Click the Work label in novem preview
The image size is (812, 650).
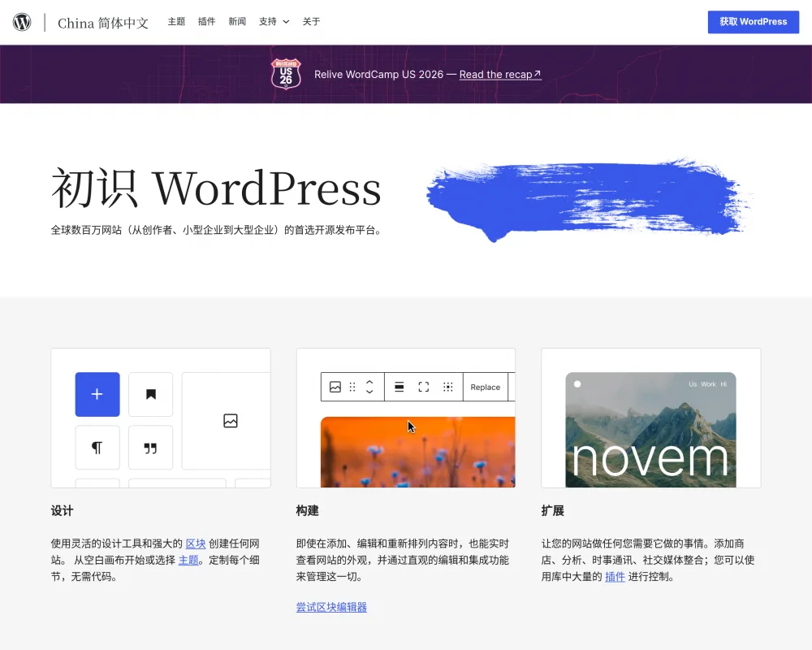tap(708, 384)
